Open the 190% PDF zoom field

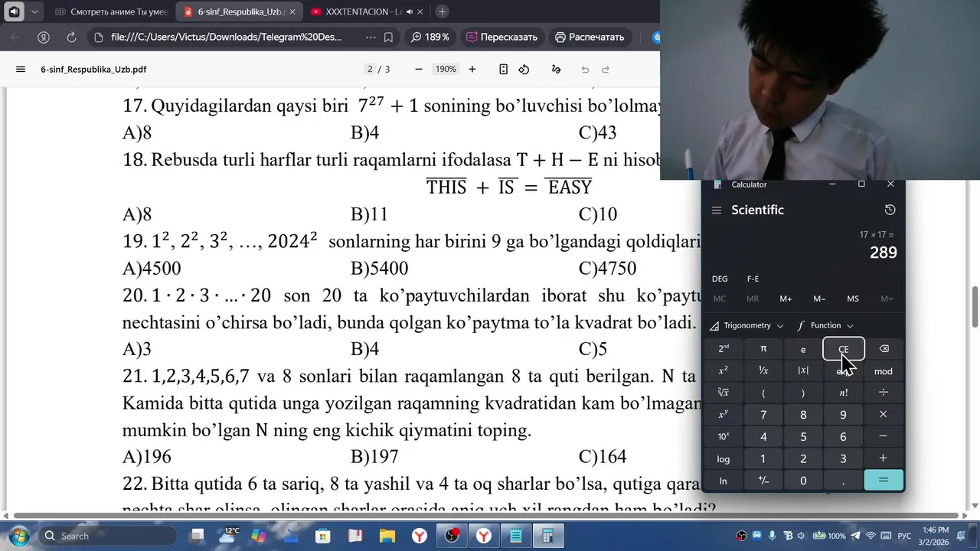pyautogui.click(x=446, y=69)
